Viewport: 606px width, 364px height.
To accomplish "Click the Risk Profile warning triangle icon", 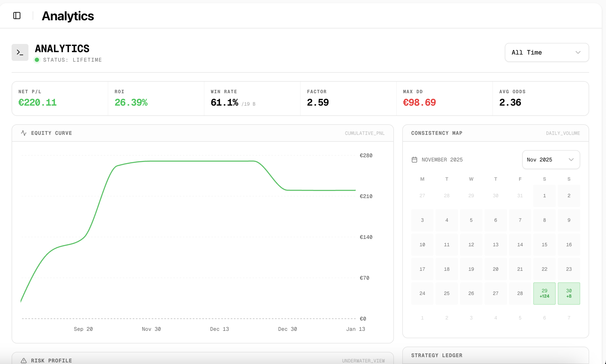I will click(24, 361).
